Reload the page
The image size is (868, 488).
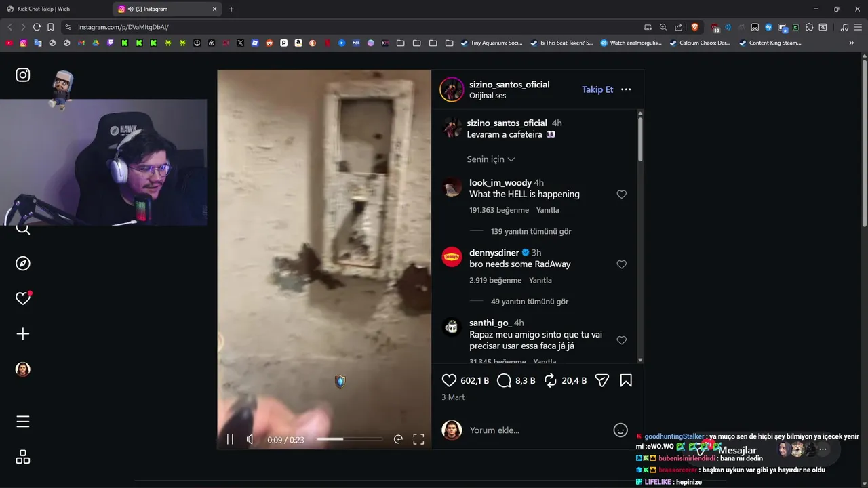coord(37,27)
